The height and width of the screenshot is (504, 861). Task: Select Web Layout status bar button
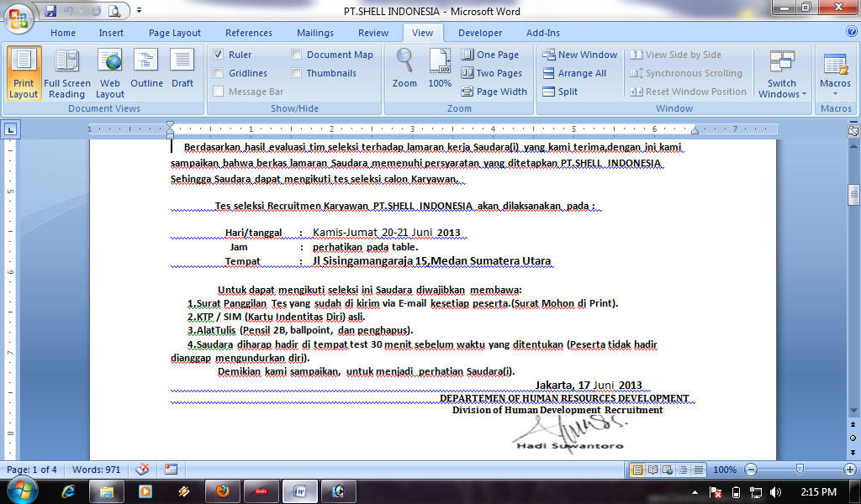(x=668, y=470)
